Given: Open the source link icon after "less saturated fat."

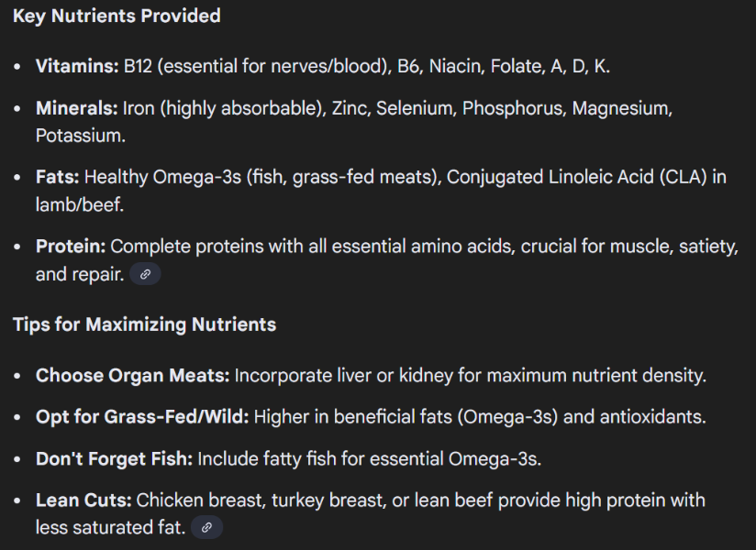Looking at the screenshot, I should pyautogui.click(x=206, y=527).
